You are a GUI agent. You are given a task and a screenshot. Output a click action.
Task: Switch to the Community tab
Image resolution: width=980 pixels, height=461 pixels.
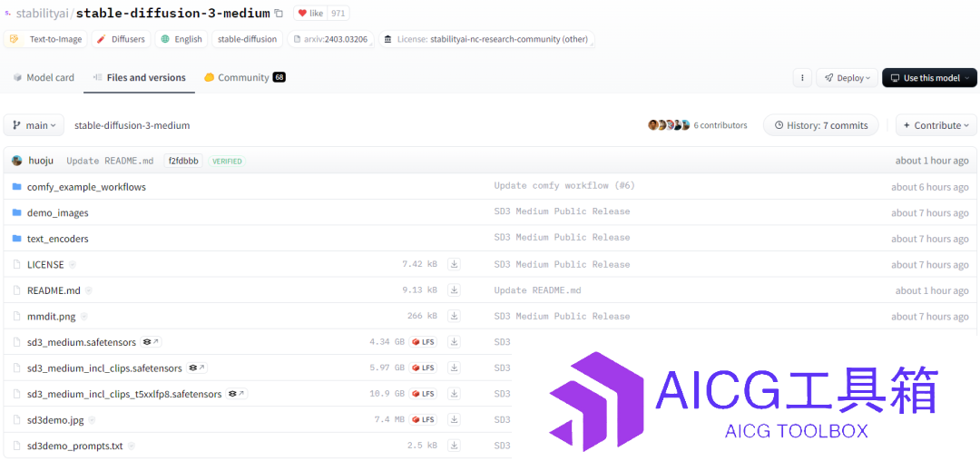point(244,77)
